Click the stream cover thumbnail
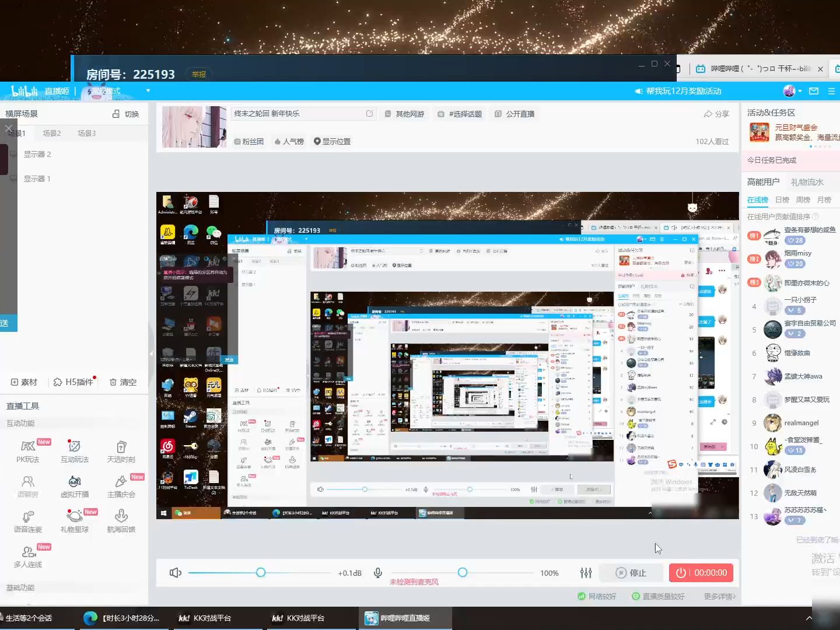This screenshot has width=840, height=630. [x=194, y=127]
